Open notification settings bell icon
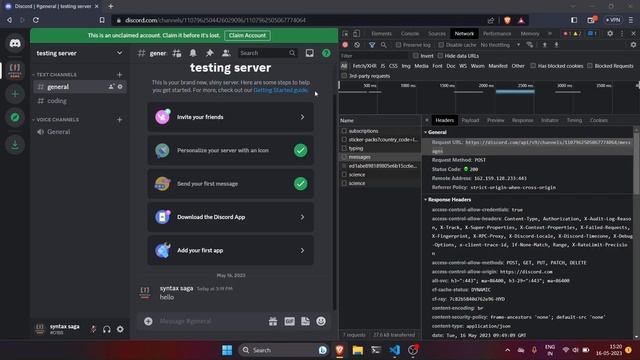Screen dimensions: 640x360 pyautogui.click(x=193, y=53)
